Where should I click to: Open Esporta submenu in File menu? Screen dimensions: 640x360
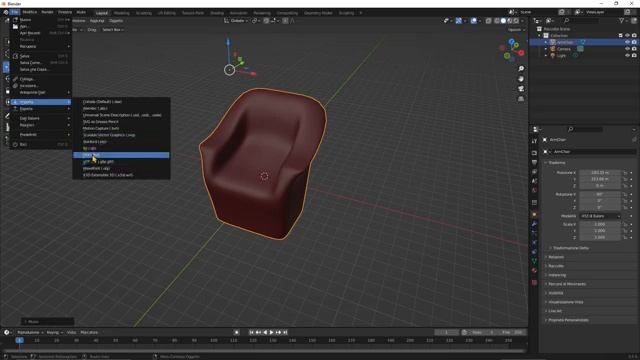[41, 109]
